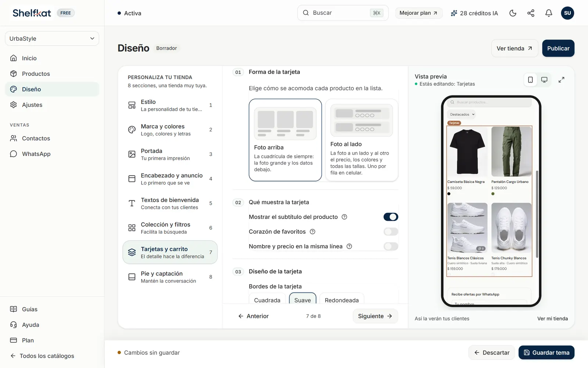Click the 28 créditos IA sparkle icon

point(454,13)
